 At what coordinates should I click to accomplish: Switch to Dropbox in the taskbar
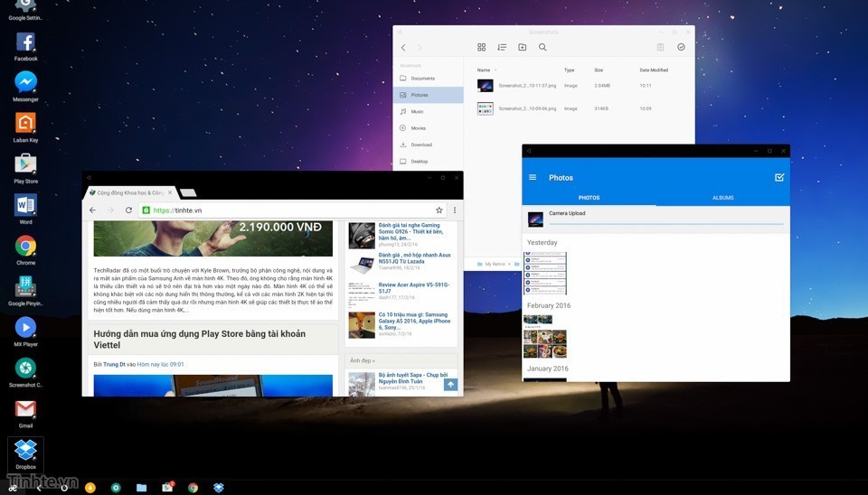coord(219,488)
